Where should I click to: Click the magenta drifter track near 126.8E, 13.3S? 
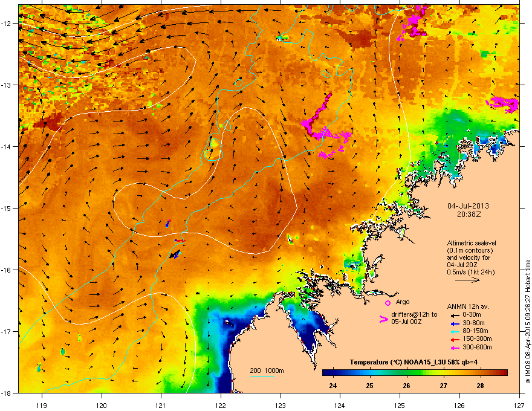pyautogui.click(x=503, y=105)
